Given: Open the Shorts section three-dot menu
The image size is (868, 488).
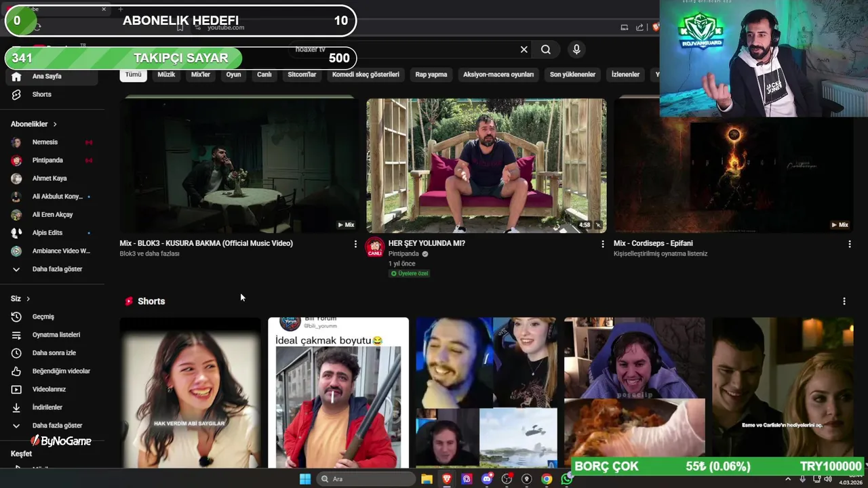Looking at the screenshot, I should click(x=844, y=301).
